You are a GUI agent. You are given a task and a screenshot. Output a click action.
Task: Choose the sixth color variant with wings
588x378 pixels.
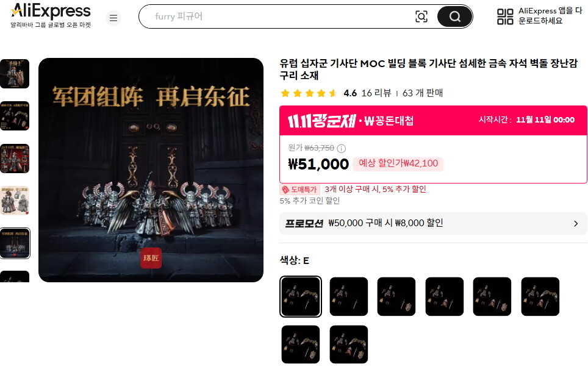pos(540,297)
